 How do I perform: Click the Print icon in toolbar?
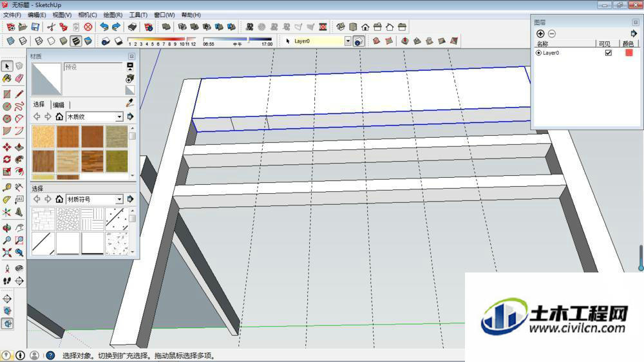click(132, 27)
